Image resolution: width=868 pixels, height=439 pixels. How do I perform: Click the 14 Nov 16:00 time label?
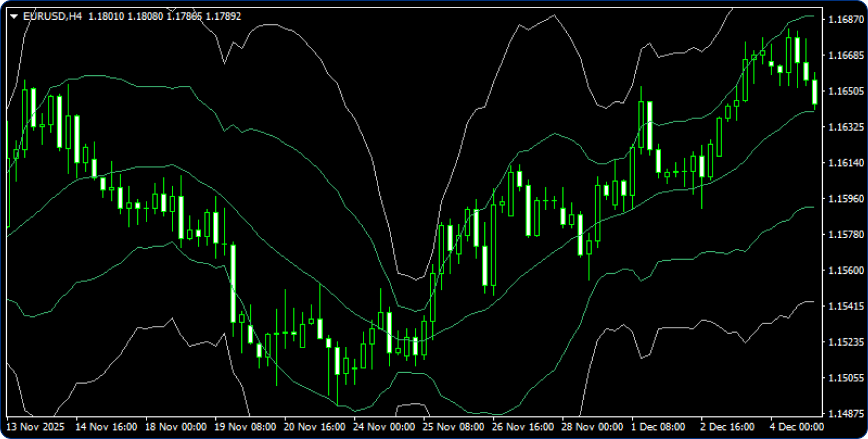pos(106,427)
